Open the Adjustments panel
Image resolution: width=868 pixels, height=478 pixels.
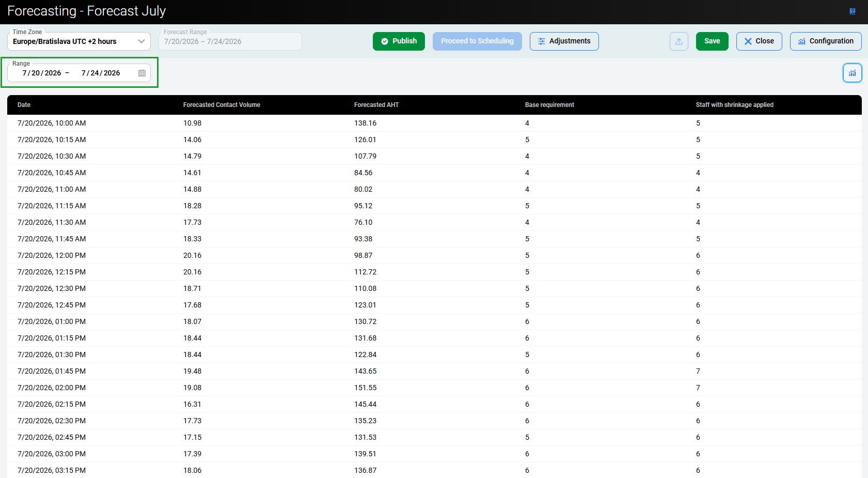pos(564,41)
